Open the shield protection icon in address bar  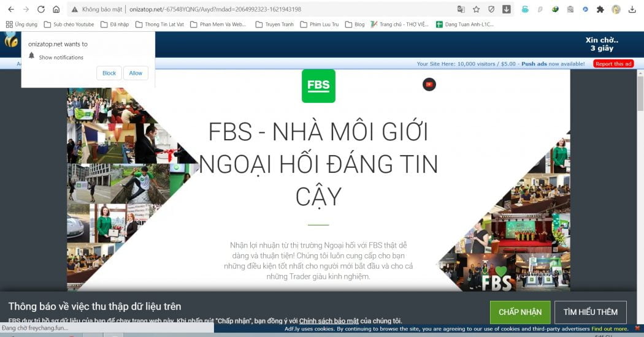point(491,9)
